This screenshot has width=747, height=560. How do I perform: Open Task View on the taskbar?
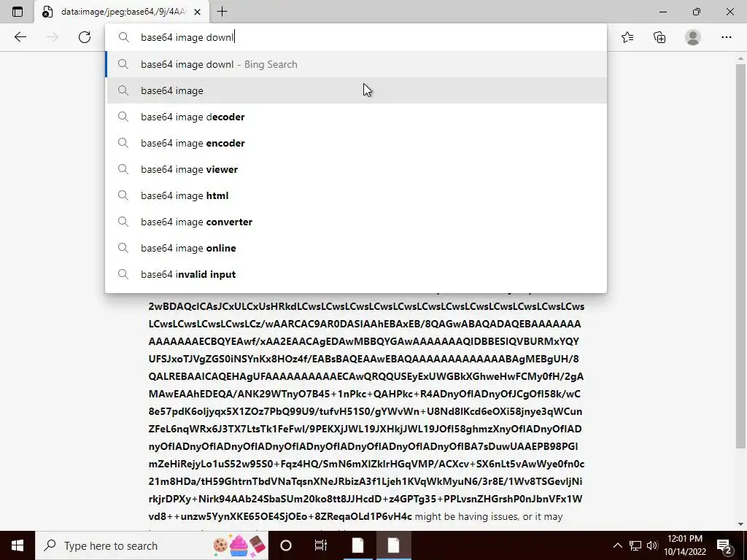click(x=321, y=545)
